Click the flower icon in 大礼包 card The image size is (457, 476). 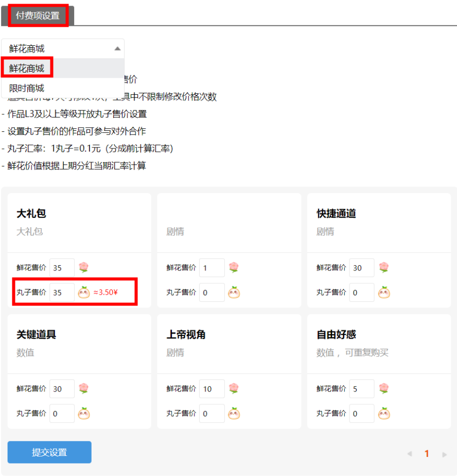(83, 267)
